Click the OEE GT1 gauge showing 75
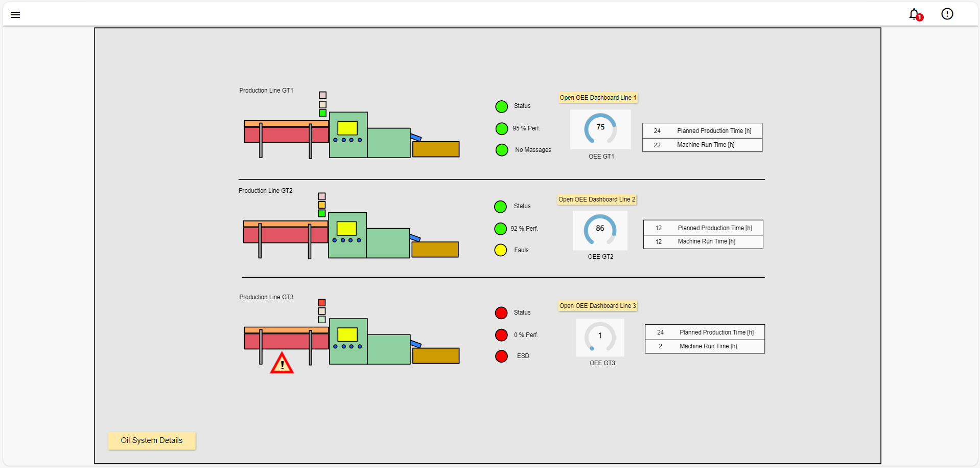The height and width of the screenshot is (468, 980). point(600,129)
